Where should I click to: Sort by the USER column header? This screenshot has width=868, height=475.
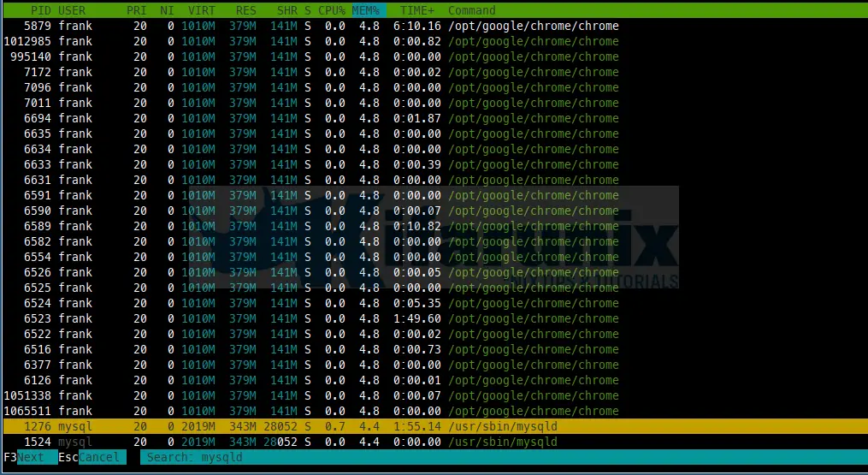coord(72,10)
